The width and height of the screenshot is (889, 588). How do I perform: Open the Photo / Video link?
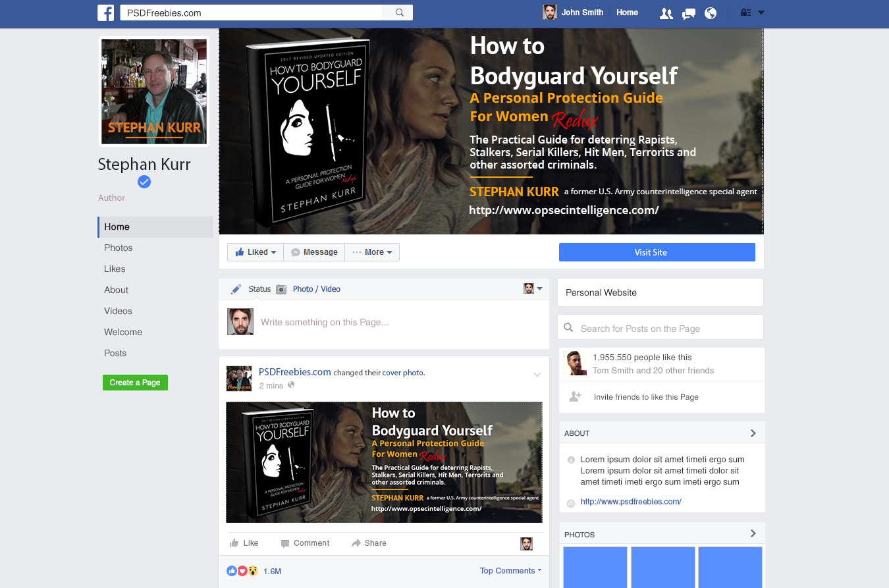tap(317, 289)
